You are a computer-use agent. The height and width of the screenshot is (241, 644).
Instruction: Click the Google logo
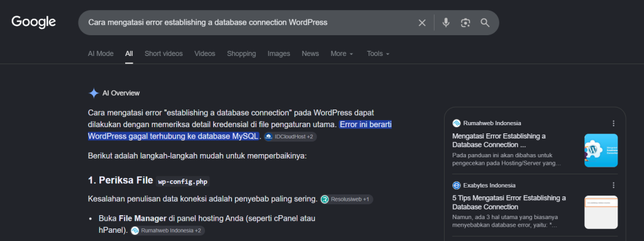pyautogui.click(x=34, y=22)
